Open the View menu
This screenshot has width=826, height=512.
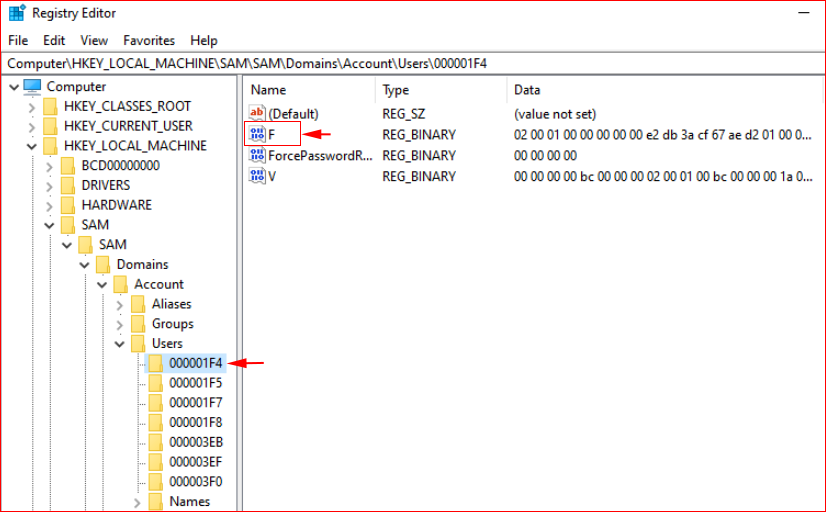point(94,41)
